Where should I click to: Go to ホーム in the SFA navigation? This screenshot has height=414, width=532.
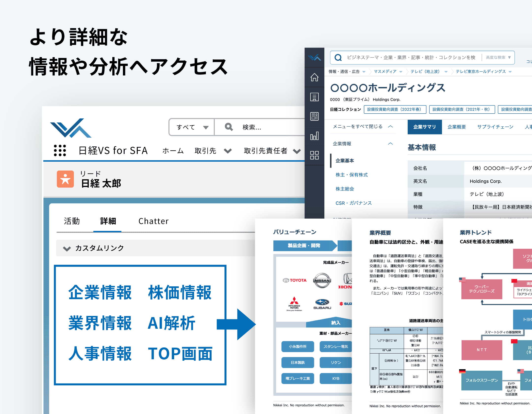[x=173, y=151]
